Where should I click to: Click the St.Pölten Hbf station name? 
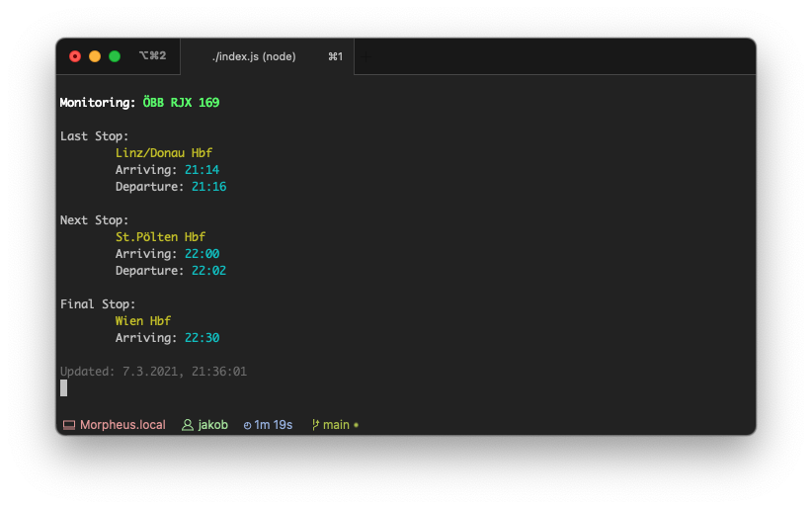click(161, 237)
